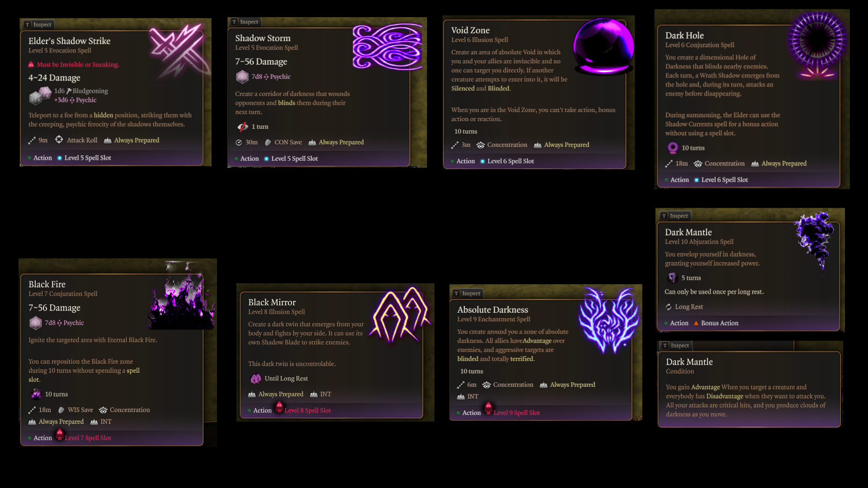Click the 'Disadvantage' keyword in Dark Mantle condition

click(x=725, y=396)
